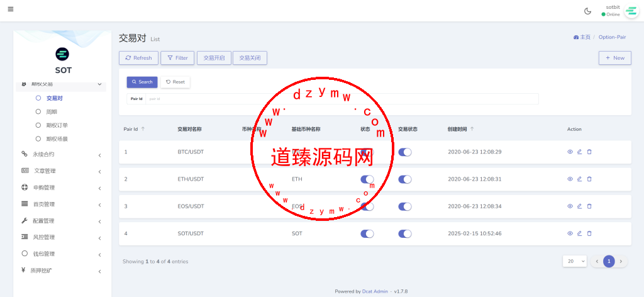Click the Refresh button
644x297 pixels.
click(x=138, y=58)
